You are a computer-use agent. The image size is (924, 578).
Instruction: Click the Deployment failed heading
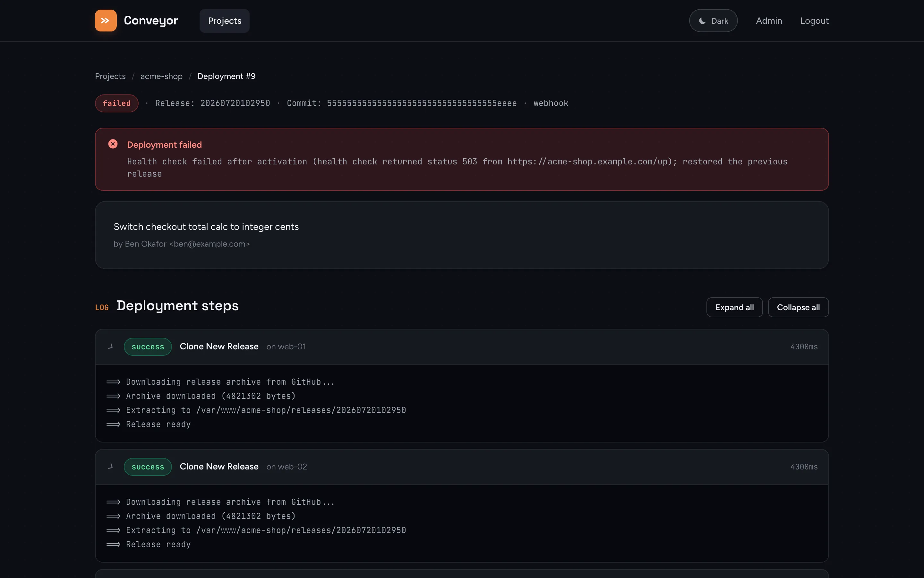pyautogui.click(x=165, y=144)
